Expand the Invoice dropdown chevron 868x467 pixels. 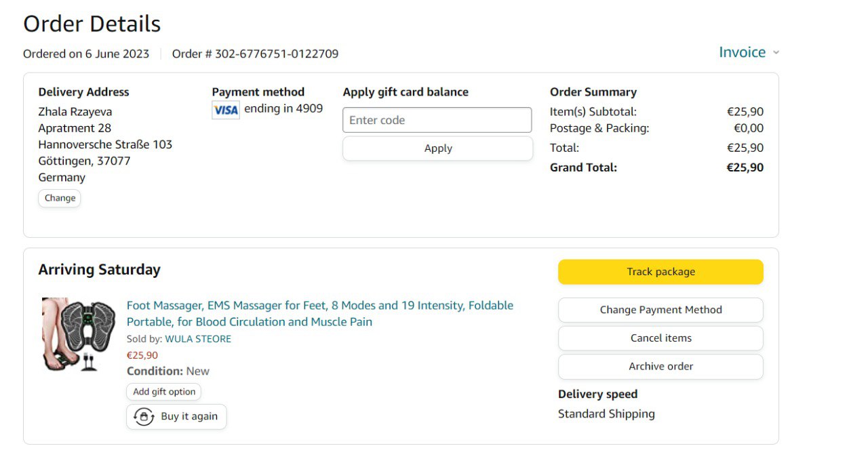(x=776, y=53)
